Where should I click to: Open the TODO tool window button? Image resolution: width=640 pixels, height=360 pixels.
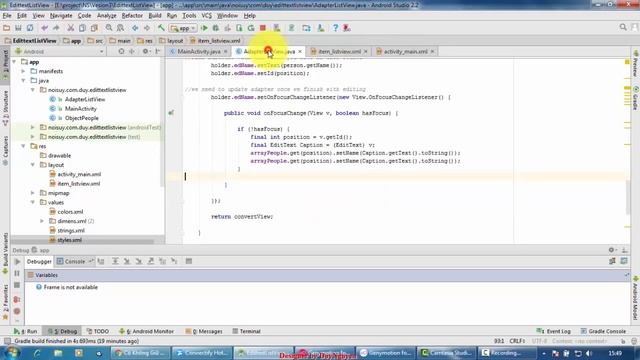tap(98, 331)
